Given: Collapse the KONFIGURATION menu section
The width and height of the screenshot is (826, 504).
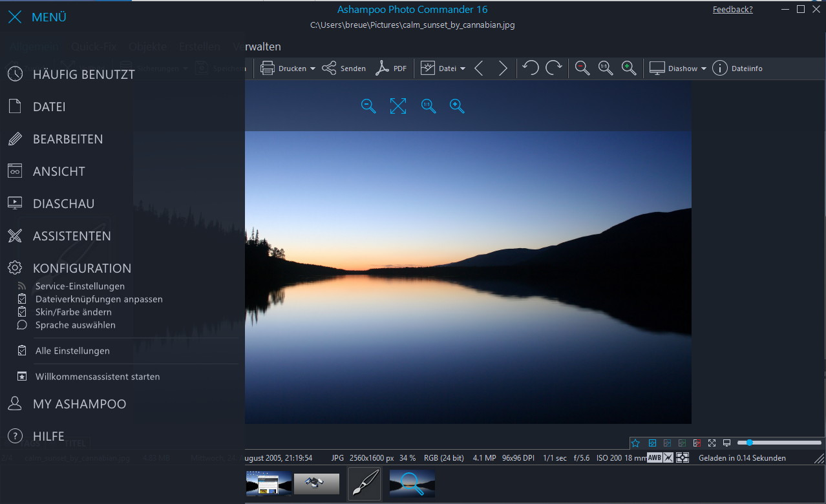Looking at the screenshot, I should click(82, 268).
